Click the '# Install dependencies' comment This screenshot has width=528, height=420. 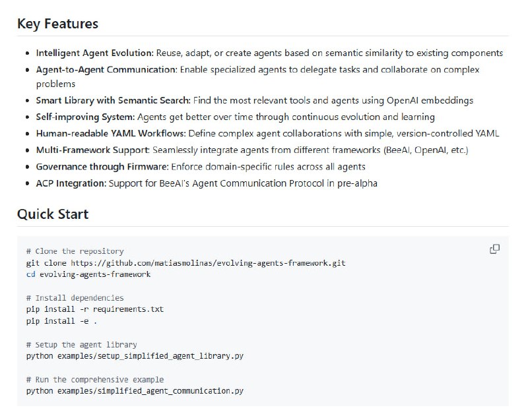coord(75,298)
